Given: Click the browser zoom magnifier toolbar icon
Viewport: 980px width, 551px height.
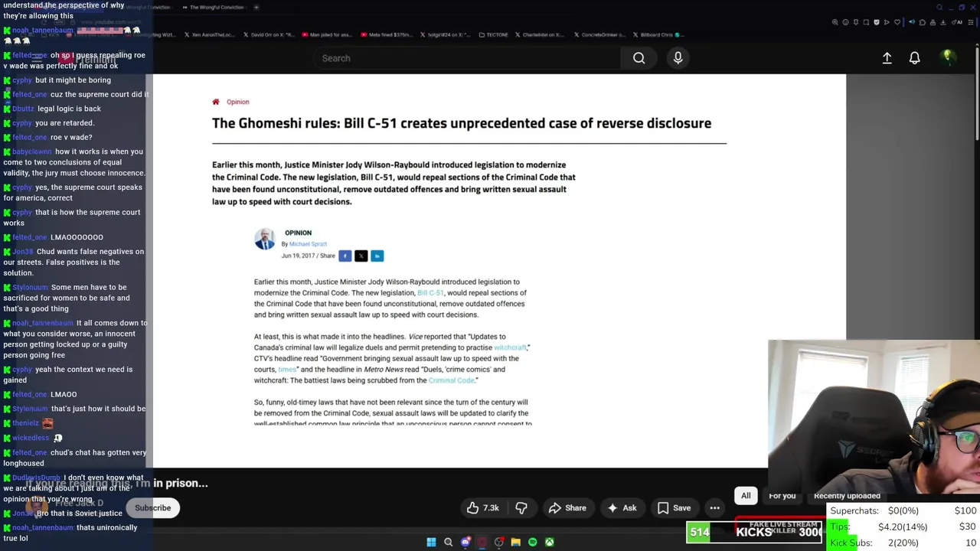Looking at the screenshot, I should [835, 22].
